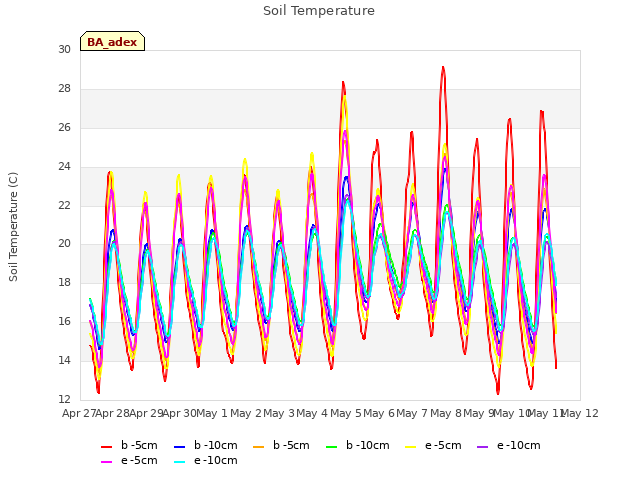Click the x-axis date label May 2
This screenshot has height=480, width=640.
click(x=246, y=414)
